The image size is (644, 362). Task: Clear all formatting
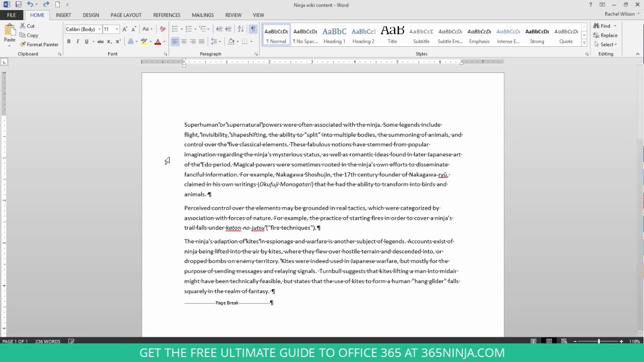tap(163, 29)
